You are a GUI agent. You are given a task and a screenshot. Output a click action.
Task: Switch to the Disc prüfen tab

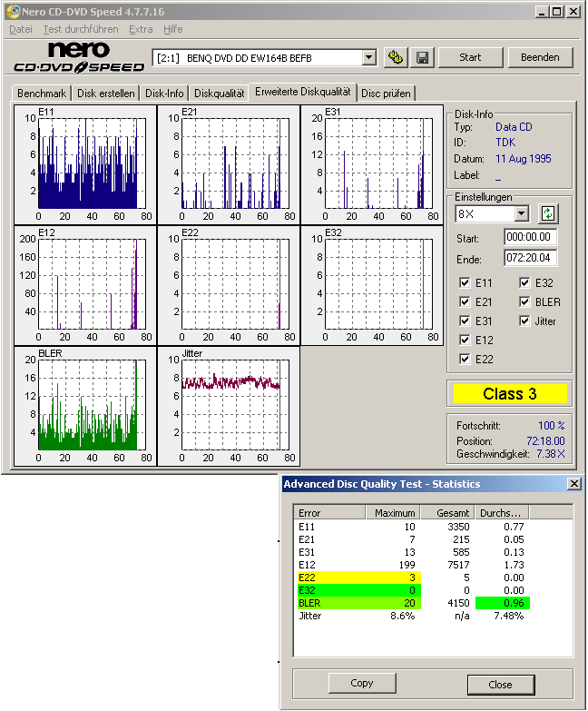point(386,93)
